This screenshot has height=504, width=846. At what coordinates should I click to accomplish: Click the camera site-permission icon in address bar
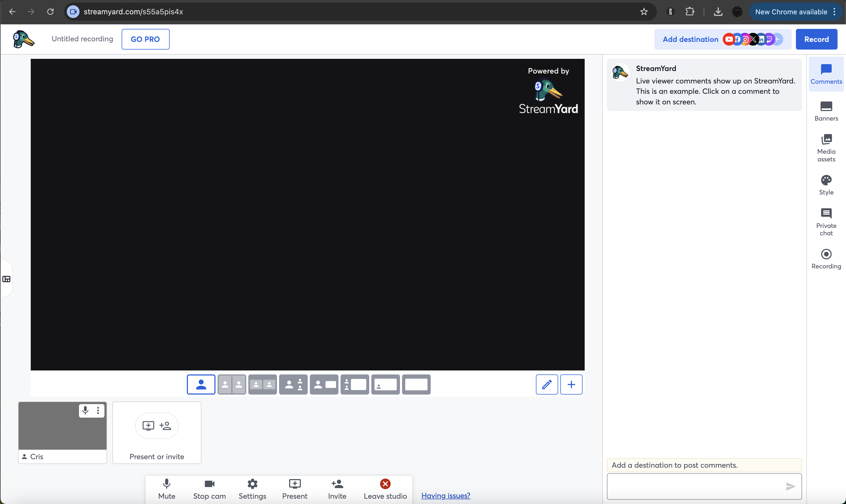(x=73, y=12)
